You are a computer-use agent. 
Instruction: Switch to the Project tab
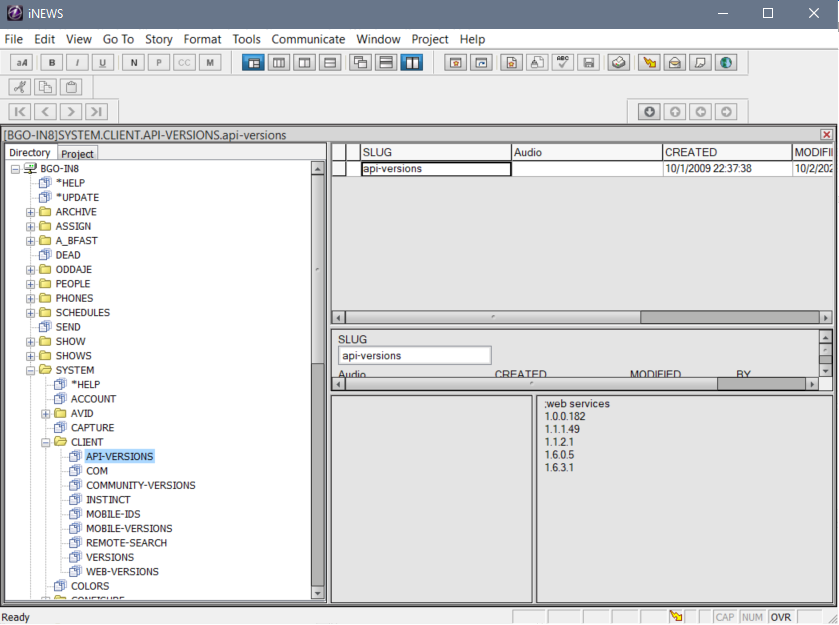point(77,153)
